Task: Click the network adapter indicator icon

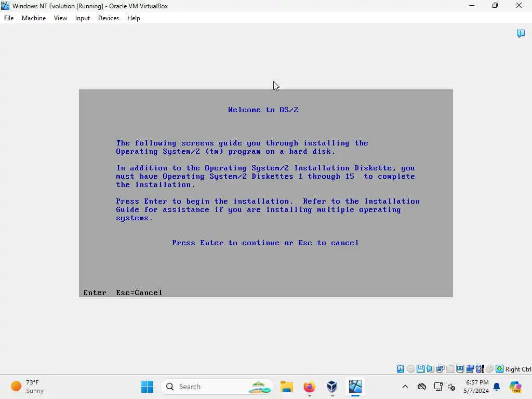Action: click(441, 369)
